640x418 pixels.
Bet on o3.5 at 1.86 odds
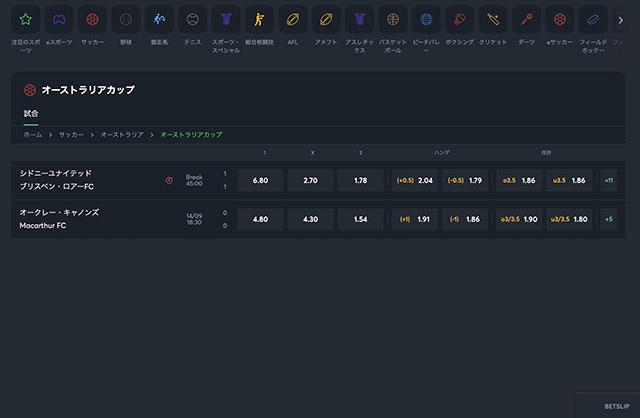click(x=519, y=180)
